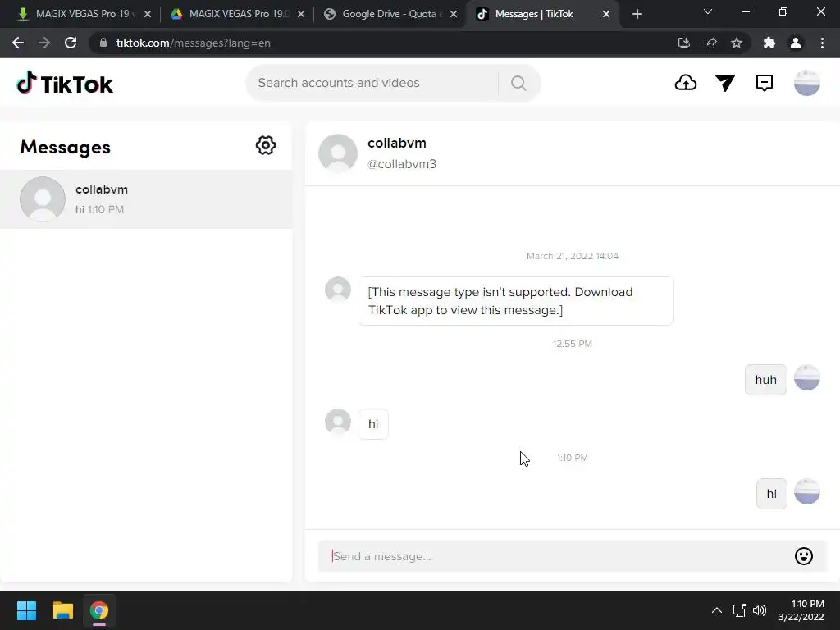Screen dimensions: 840x630
Task: Click the unsupported message type bubble
Action: point(515,301)
